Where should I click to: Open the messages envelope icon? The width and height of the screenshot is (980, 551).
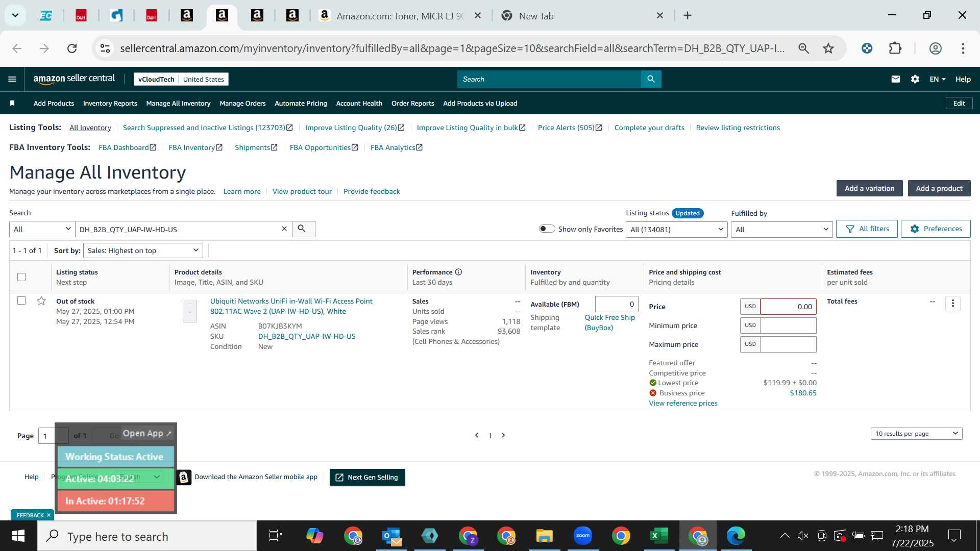click(x=895, y=79)
